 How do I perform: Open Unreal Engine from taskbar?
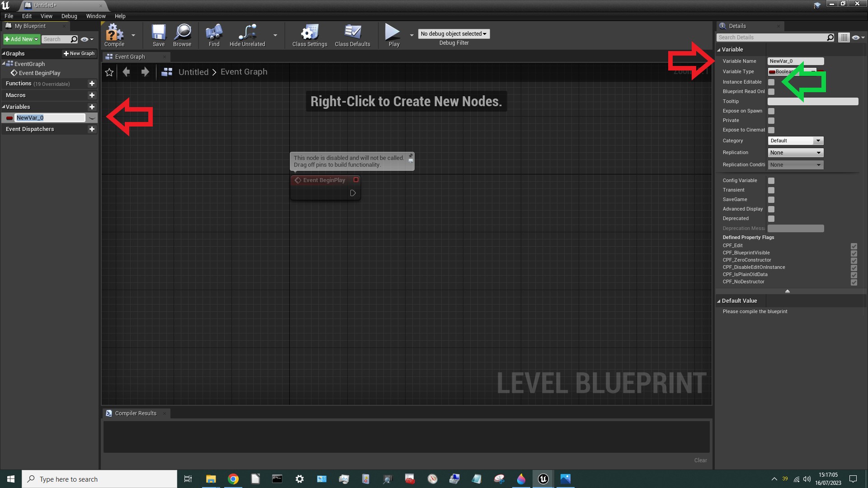(543, 479)
